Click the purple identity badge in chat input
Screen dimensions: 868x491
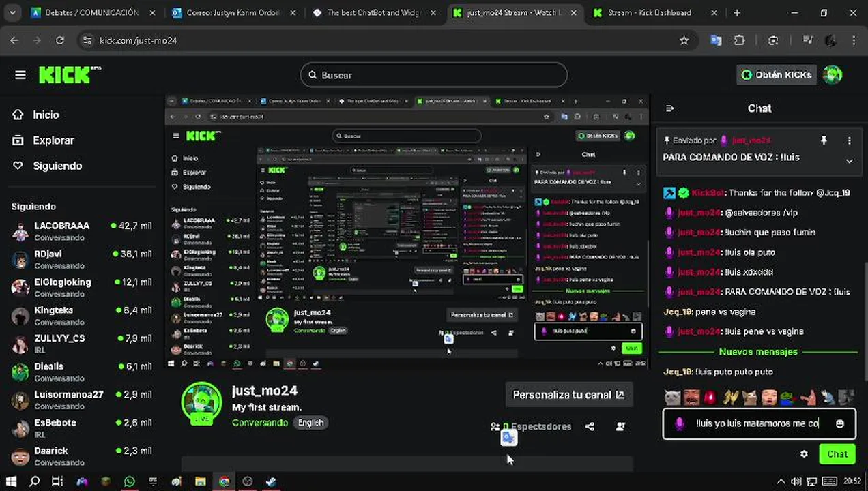(x=680, y=423)
